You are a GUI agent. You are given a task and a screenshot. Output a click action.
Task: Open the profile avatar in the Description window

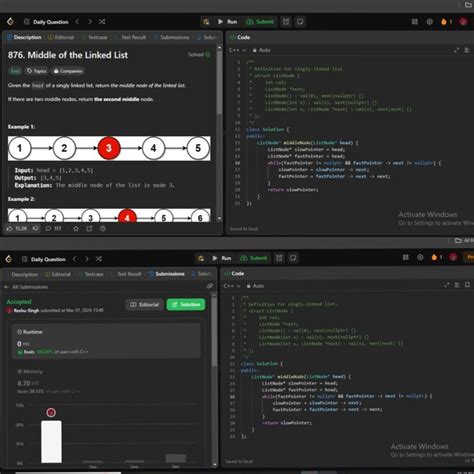click(463, 22)
